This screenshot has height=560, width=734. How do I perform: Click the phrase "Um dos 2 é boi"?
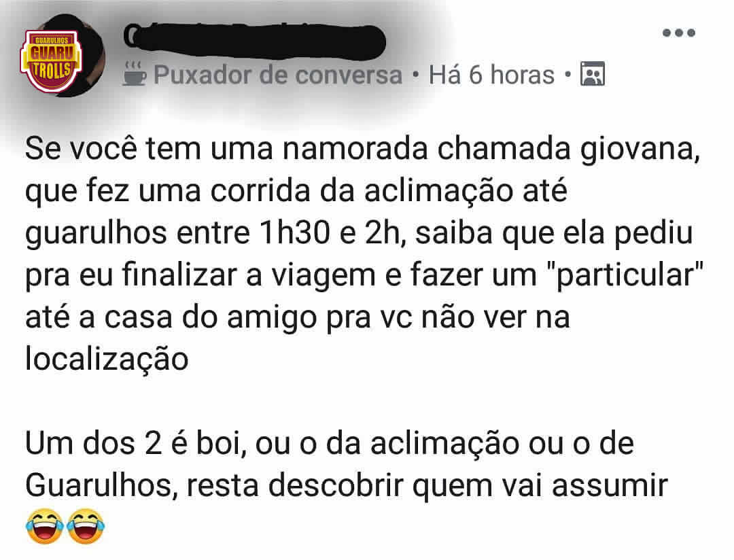point(136,443)
